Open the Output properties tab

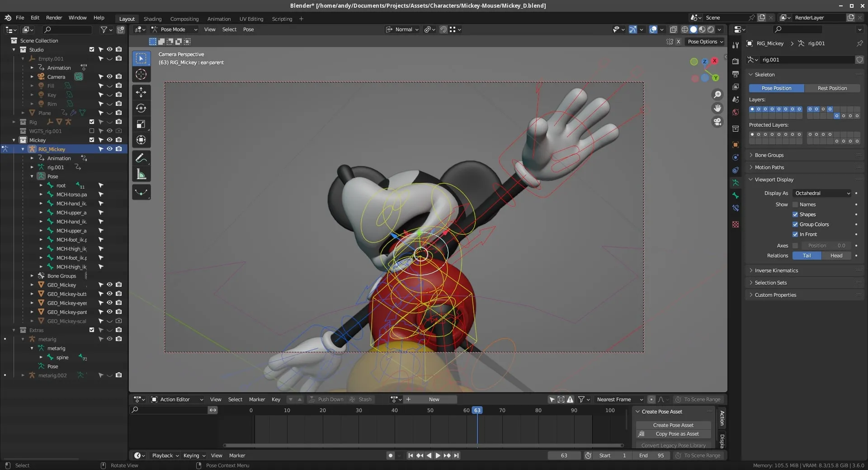(x=736, y=74)
